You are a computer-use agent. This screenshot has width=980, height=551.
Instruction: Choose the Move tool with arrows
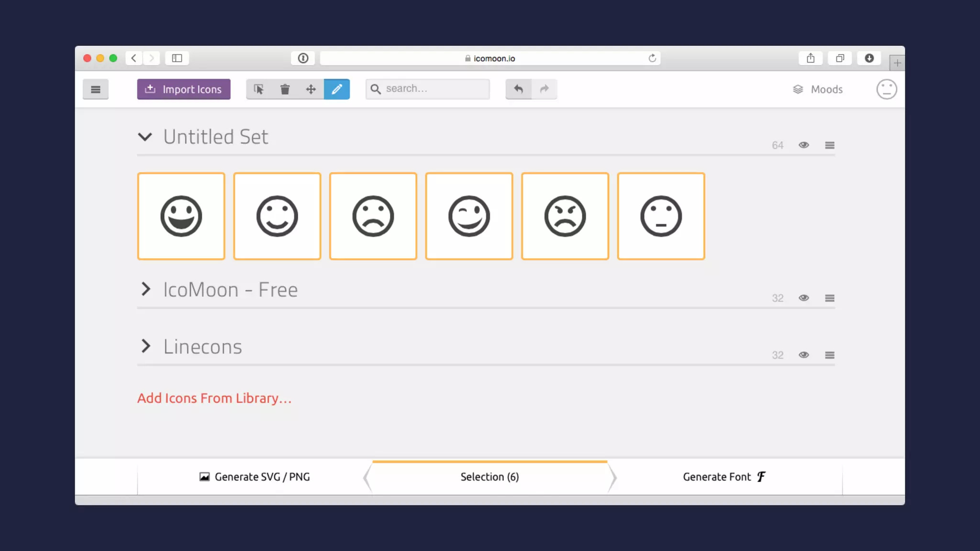pyautogui.click(x=311, y=89)
